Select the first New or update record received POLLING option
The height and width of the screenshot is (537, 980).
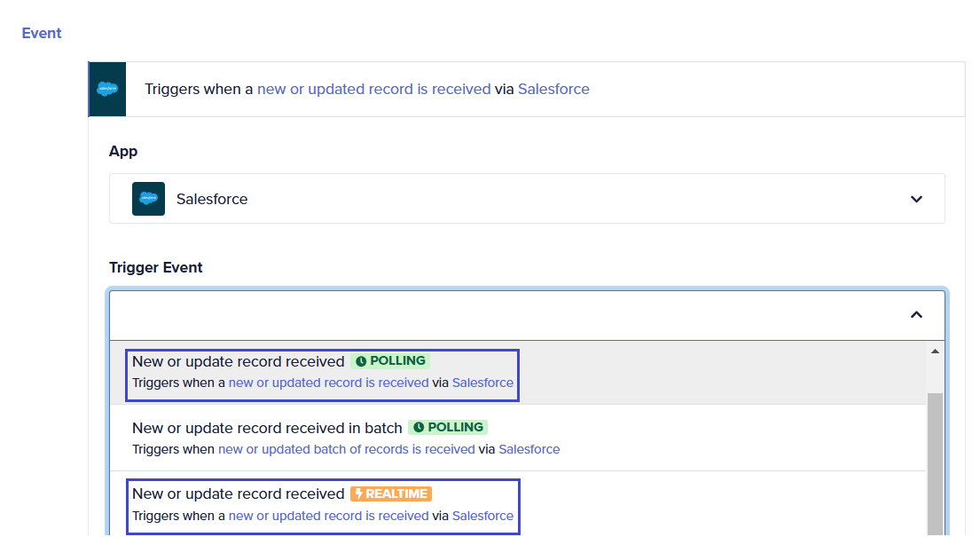tap(518, 372)
